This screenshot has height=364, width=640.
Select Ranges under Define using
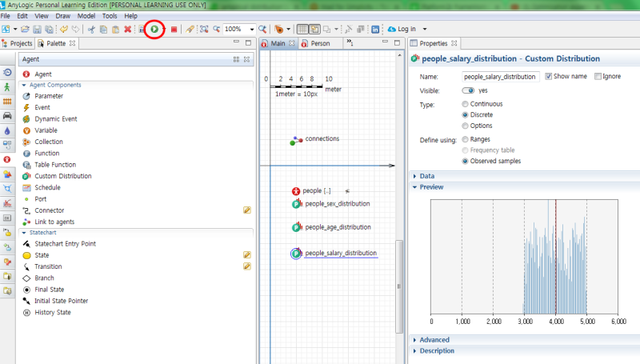pos(465,139)
